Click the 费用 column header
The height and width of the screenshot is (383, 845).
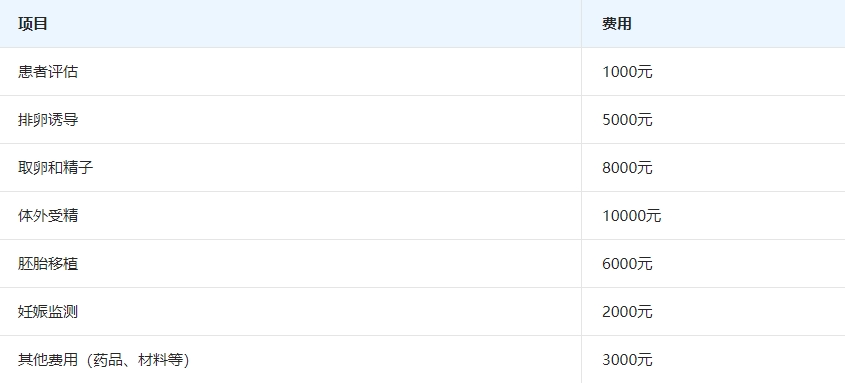[617, 24]
